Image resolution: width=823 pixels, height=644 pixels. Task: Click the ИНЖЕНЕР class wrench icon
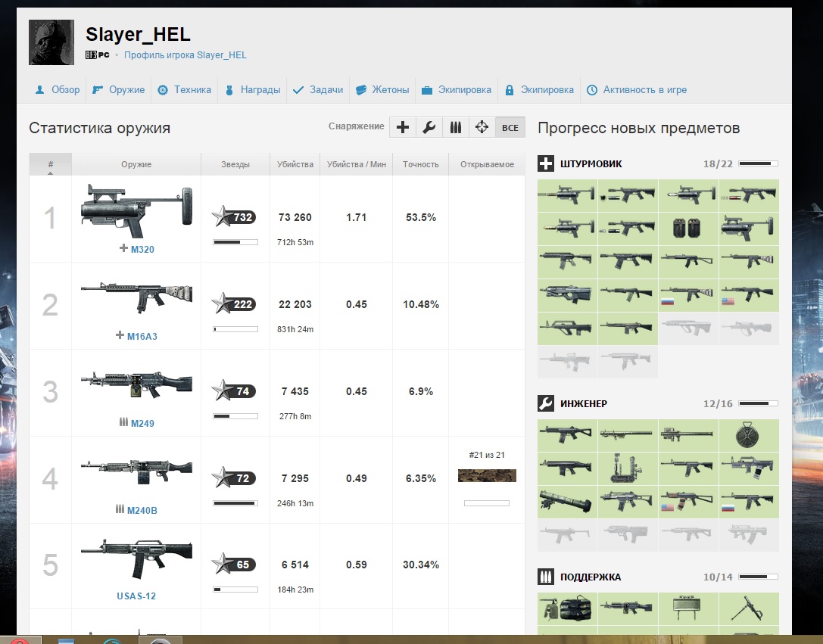coord(546,403)
